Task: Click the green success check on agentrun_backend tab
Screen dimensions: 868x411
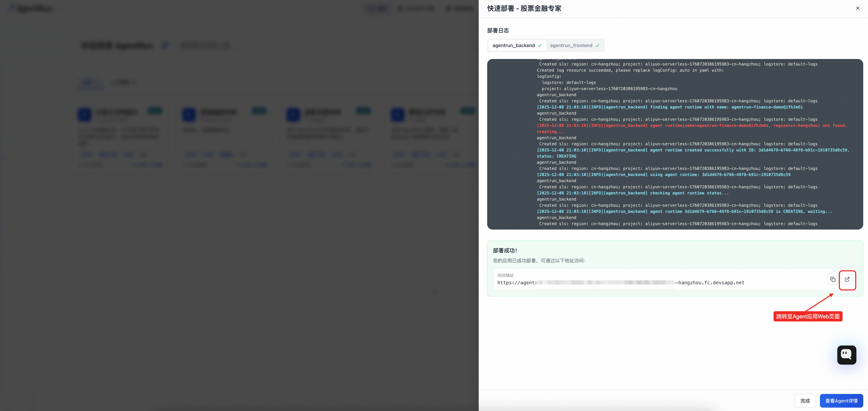Action: [540, 45]
